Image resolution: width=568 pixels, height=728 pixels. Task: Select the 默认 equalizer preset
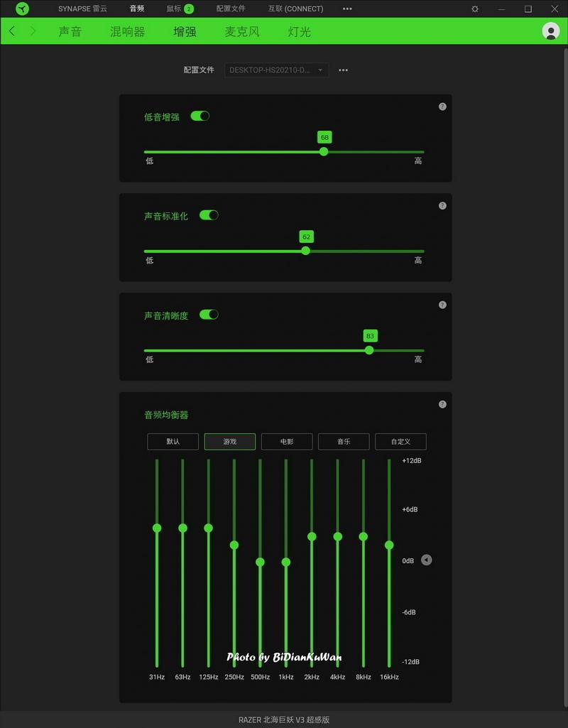(x=173, y=442)
